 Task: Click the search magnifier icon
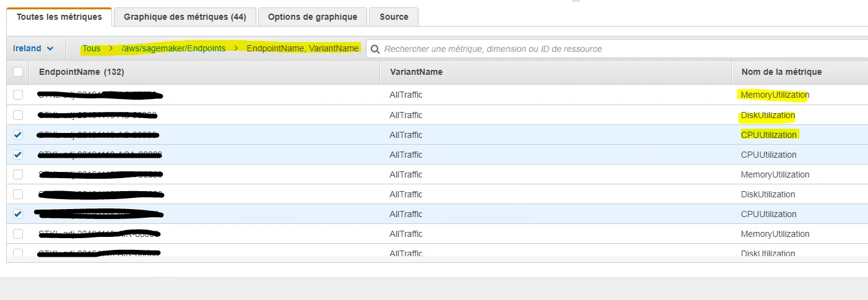coord(375,49)
